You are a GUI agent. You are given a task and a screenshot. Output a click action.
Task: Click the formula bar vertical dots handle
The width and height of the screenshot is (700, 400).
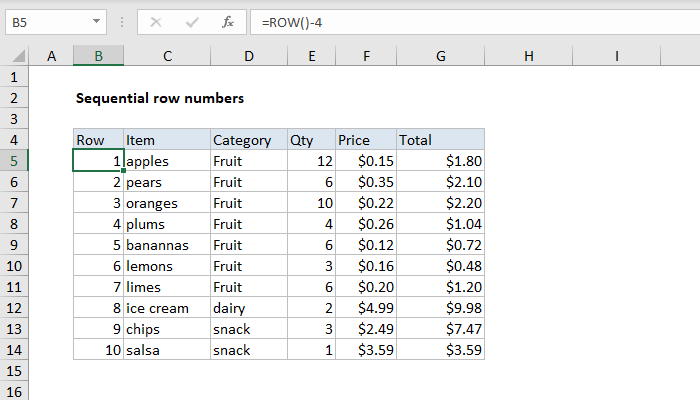coord(122,22)
